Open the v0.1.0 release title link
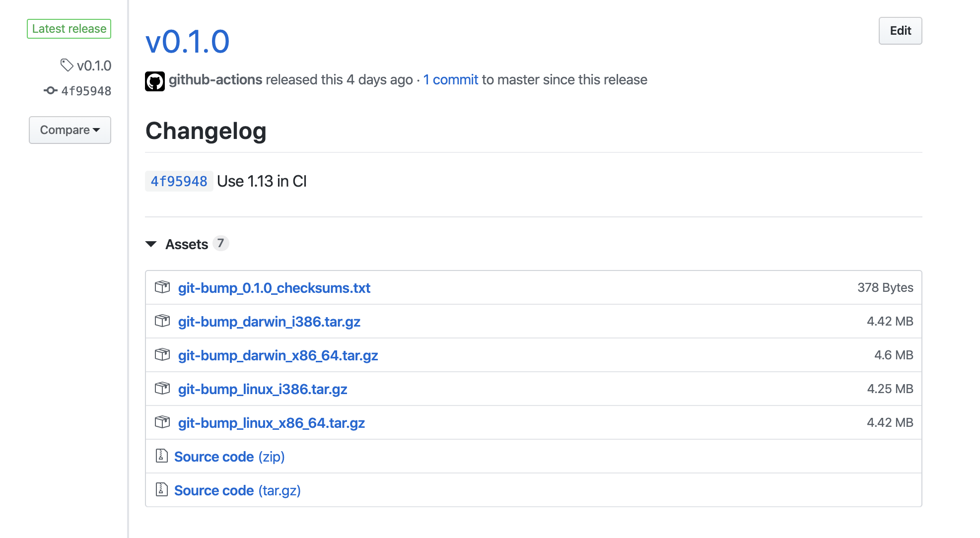Viewport: 980px width, 538px height. click(x=187, y=42)
